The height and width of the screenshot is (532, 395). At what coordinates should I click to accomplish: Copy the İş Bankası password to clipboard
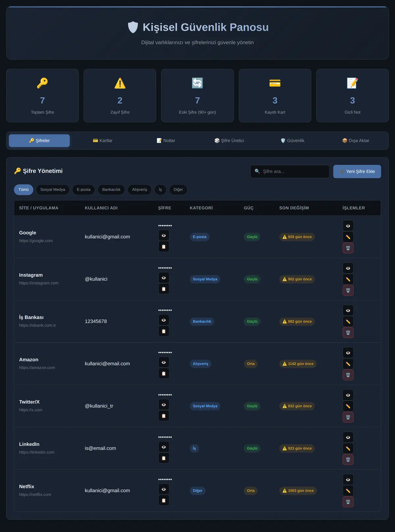click(164, 331)
